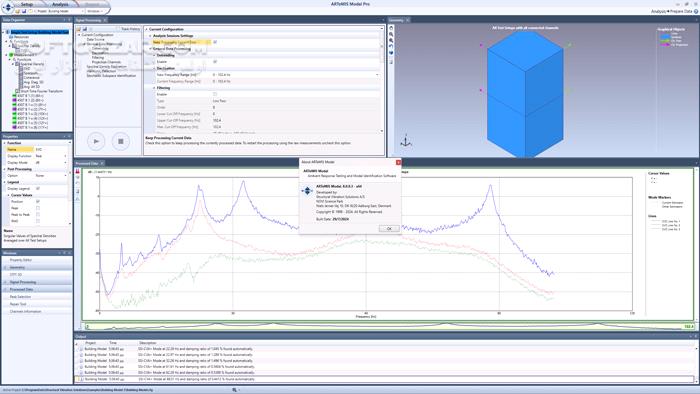The width and height of the screenshot is (700, 394).
Task: Click the red marker icon beside the plot
Action: tap(78, 171)
